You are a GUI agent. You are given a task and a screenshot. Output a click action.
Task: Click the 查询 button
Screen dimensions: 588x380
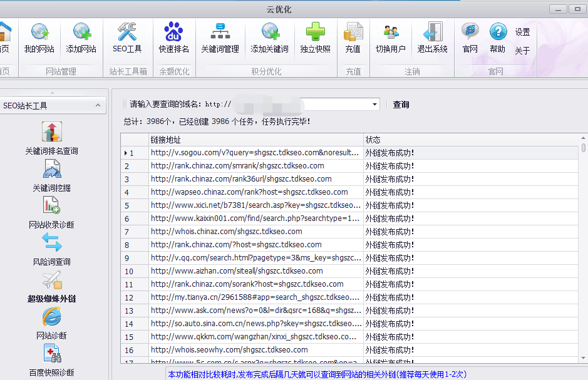(x=401, y=105)
